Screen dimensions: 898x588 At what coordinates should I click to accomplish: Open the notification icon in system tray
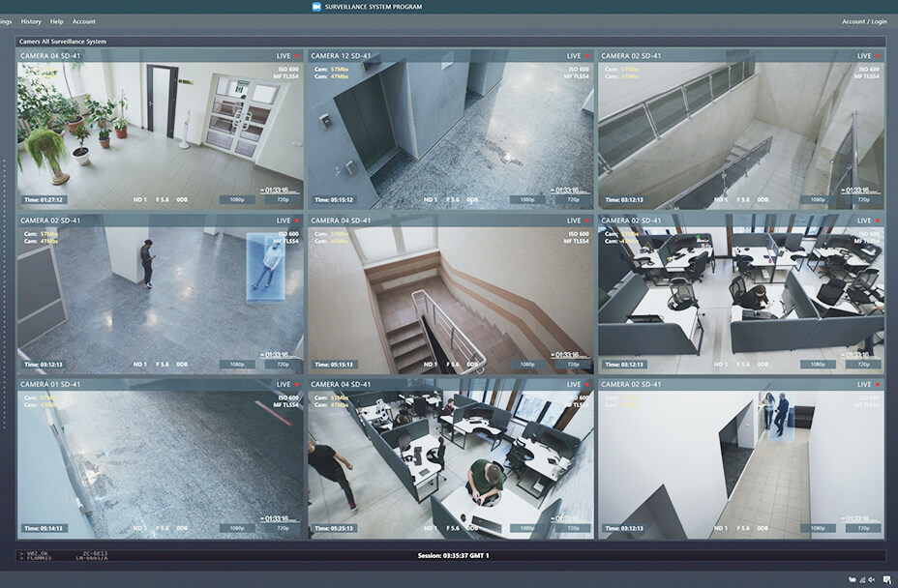pos(886,579)
